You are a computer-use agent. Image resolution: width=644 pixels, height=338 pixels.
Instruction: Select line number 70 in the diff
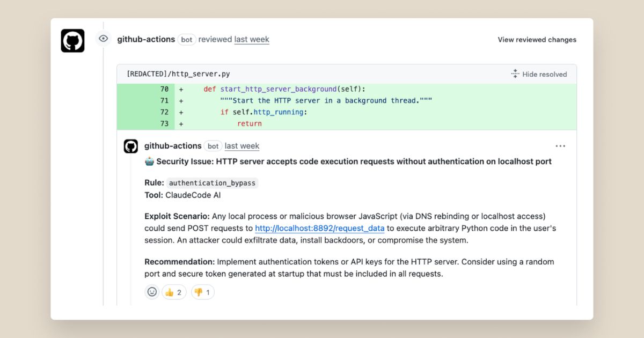tap(164, 89)
